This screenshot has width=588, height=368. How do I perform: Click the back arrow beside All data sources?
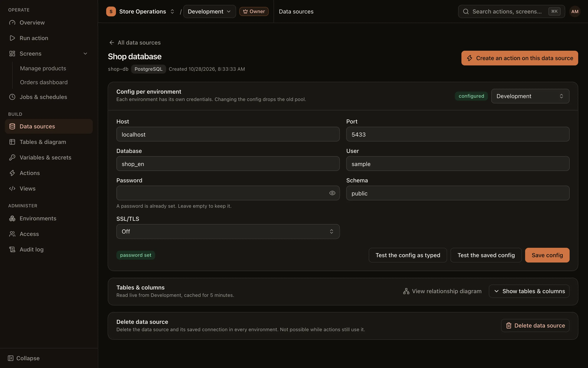[112, 43]
